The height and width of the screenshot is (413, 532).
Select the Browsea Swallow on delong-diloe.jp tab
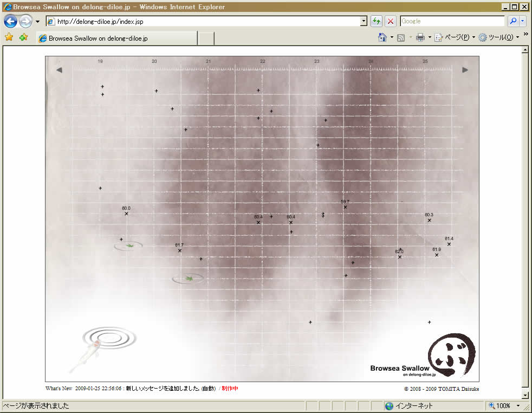click(x=116, y=38)
